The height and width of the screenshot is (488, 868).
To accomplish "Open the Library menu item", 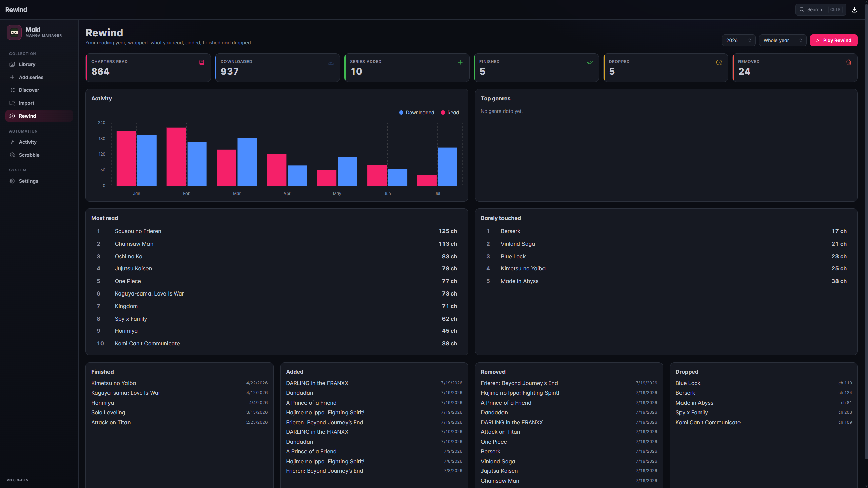I will [39, 64].
